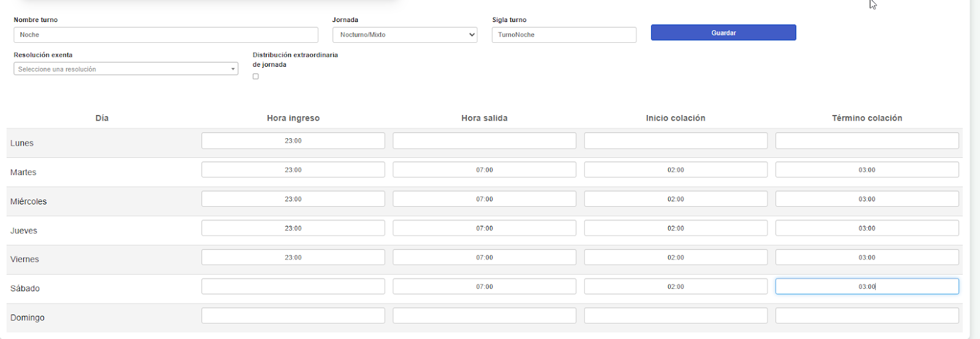Screen dimensions: 980x339
Task: Focus the Sigla turno input field
Action: (563, 35)
